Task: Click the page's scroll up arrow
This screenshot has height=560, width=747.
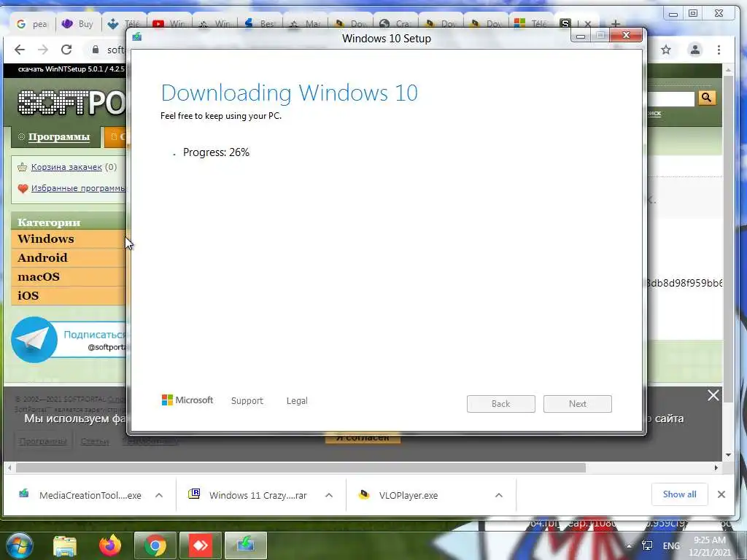Action: tap(728, 70)
